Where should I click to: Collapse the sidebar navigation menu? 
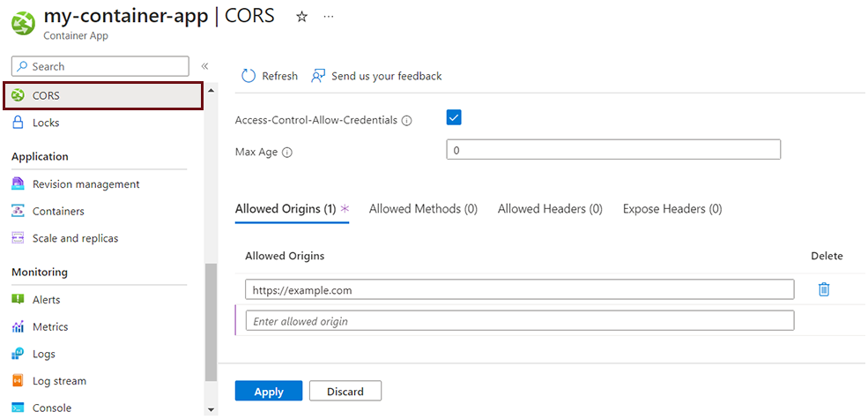point(204,66)
